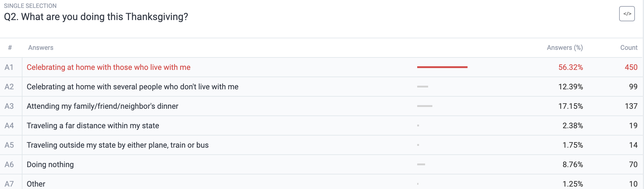The height and width of the screenshot is (189, 644).
Task: Click the A6 row label
Action: click(x=9, y=164)
